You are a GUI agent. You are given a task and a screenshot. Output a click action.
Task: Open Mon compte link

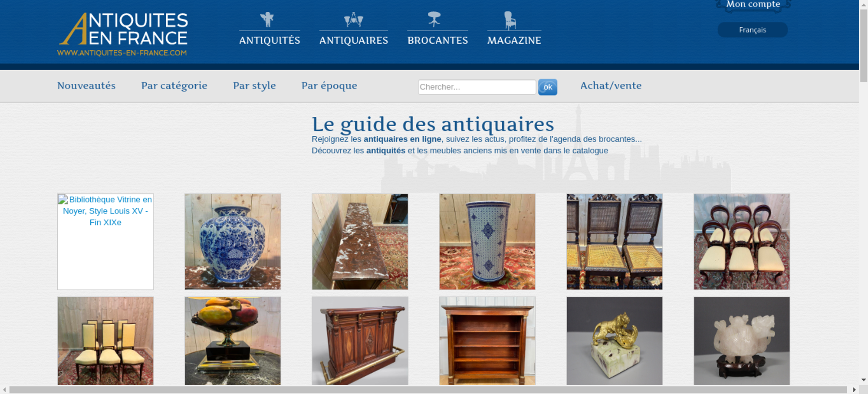[753, 5]
